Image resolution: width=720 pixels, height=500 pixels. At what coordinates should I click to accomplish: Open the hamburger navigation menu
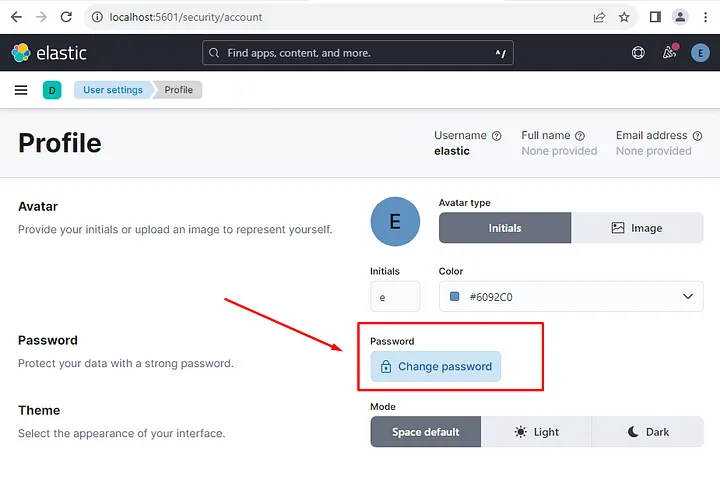pos(21,90)
